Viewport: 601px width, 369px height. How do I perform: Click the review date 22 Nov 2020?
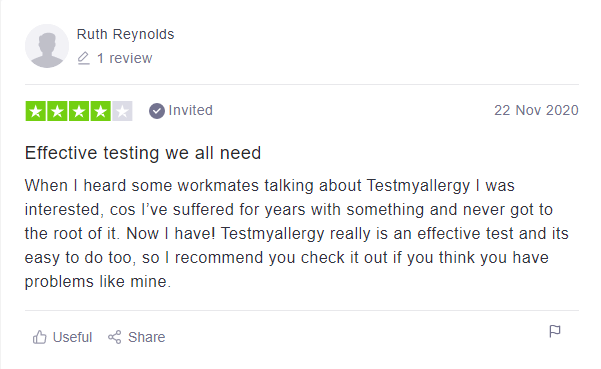[536, 110]
